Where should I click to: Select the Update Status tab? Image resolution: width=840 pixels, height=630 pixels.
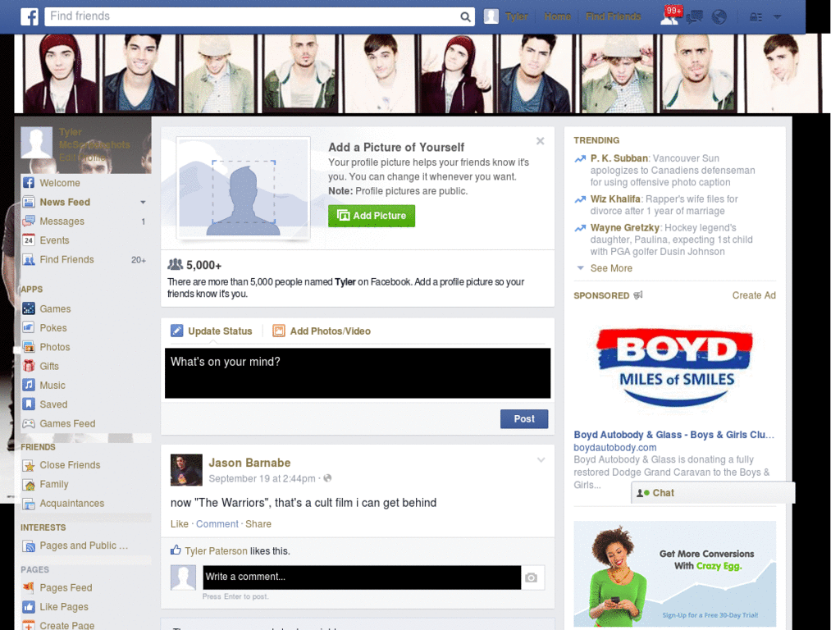click(212, 331)
